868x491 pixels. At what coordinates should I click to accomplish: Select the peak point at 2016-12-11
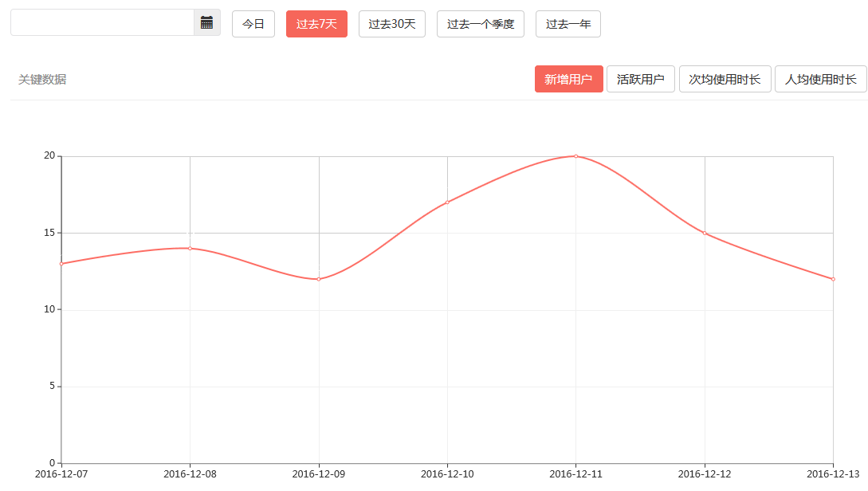click(575, 156)
